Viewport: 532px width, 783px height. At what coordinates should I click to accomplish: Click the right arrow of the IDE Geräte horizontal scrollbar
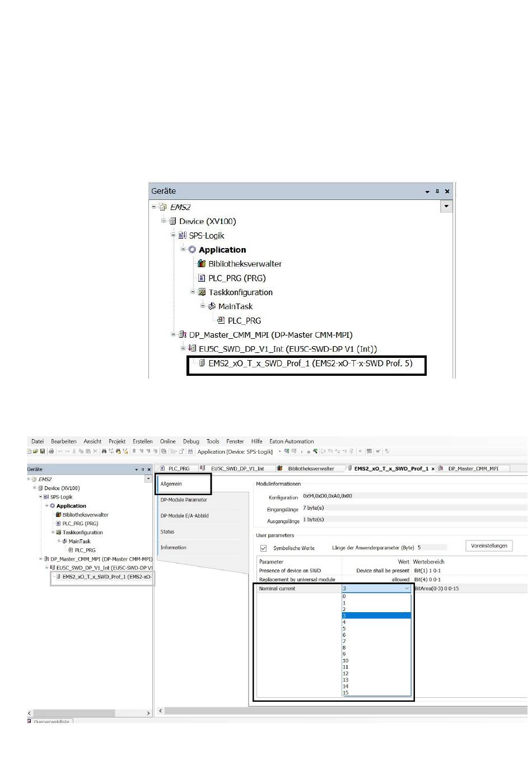148,713
